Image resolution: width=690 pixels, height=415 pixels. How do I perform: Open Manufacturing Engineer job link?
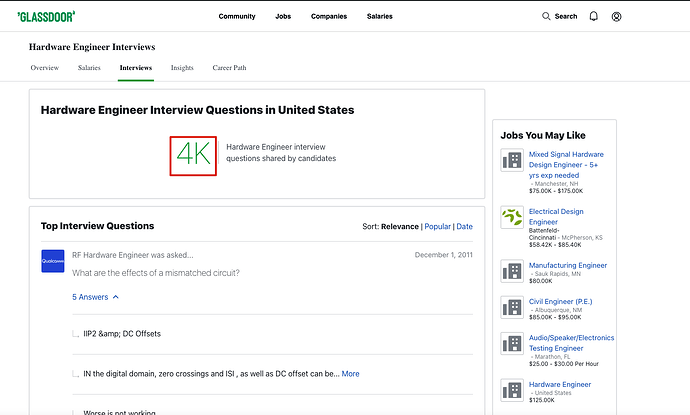(568, 265)
